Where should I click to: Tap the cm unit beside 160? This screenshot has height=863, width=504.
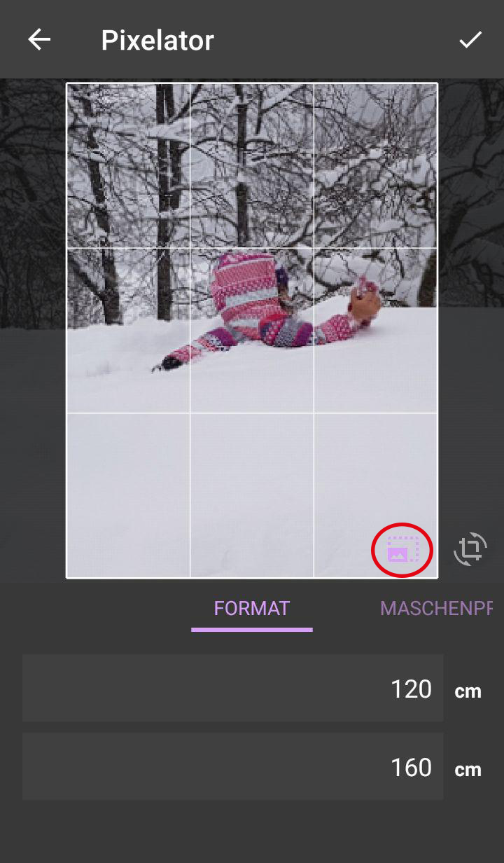468,770
